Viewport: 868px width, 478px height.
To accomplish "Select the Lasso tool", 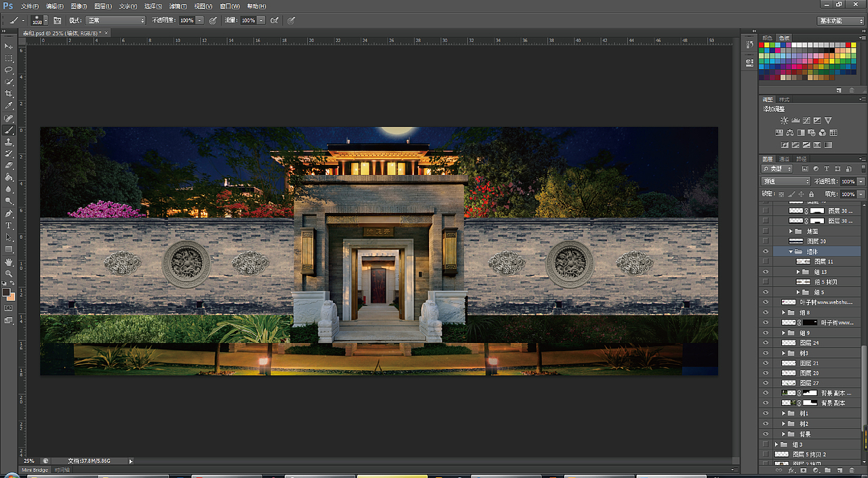I will [x=9, y=70].
